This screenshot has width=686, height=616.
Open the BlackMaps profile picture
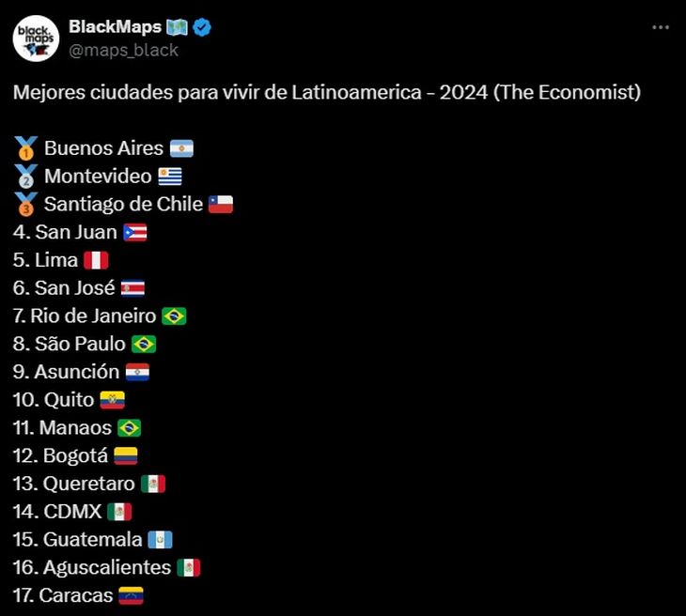coord(36,38)
